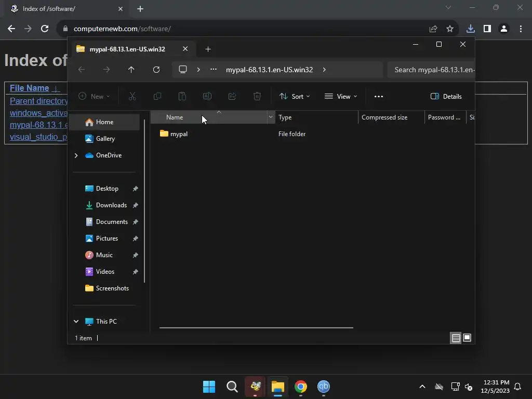This screenshot has width=532, height=399.
Task: Open Chrome profile avatar
Action: [x=504, y=29]
